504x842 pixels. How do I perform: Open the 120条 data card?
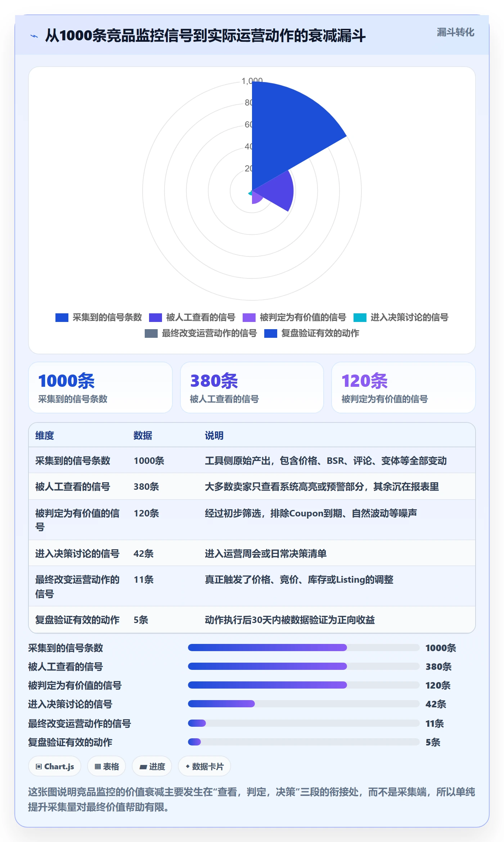(403, 388)
